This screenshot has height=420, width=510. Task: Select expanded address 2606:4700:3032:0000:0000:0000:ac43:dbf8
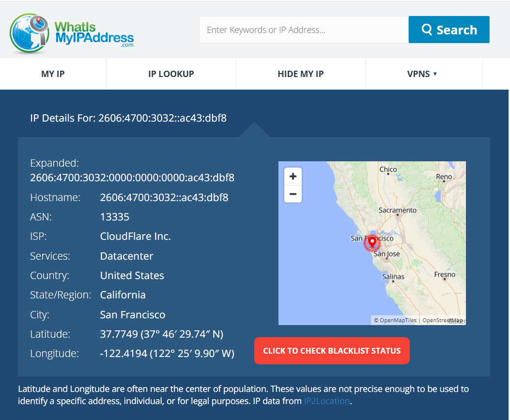click(132, 178)
